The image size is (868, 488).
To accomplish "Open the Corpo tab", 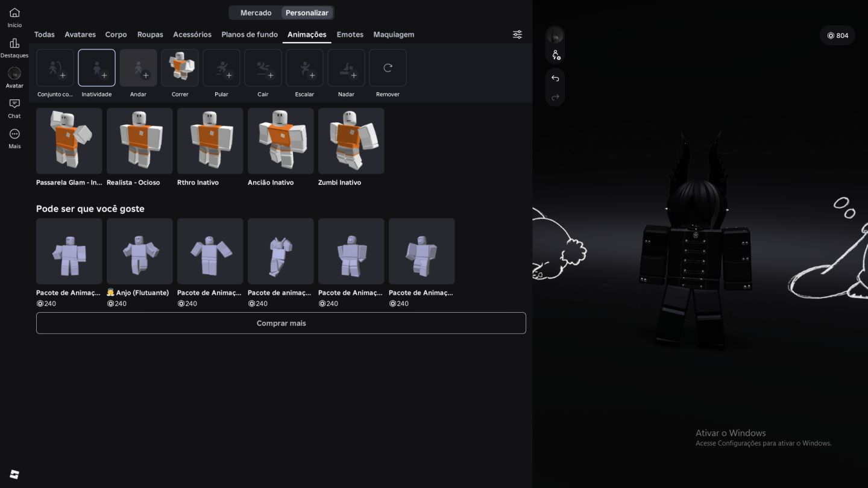I will tap(116, 34).
